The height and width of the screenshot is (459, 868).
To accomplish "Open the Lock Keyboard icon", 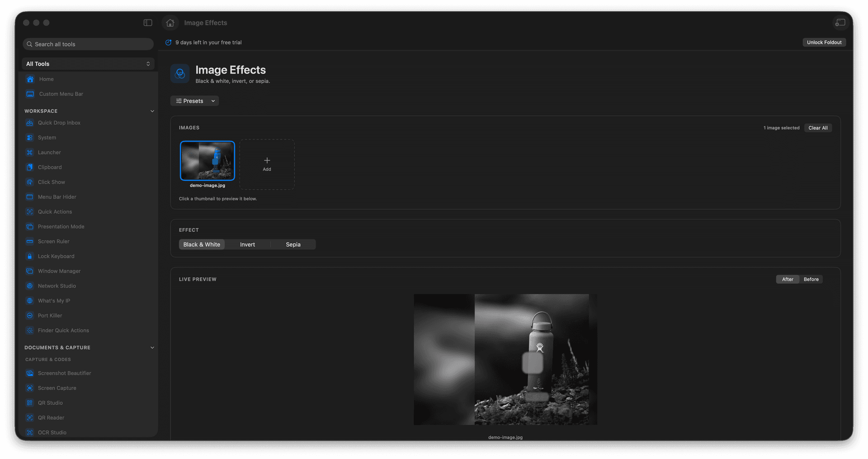I will tap(30, 256).
